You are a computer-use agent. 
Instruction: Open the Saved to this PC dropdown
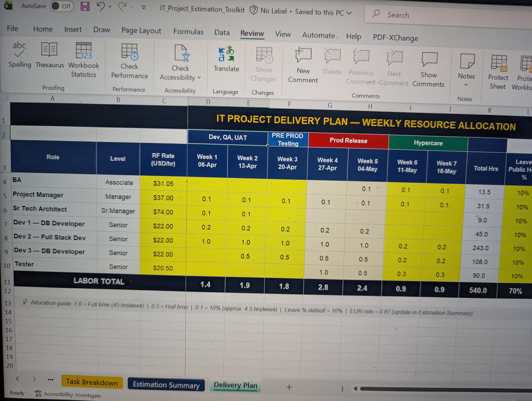coord(349,12)
